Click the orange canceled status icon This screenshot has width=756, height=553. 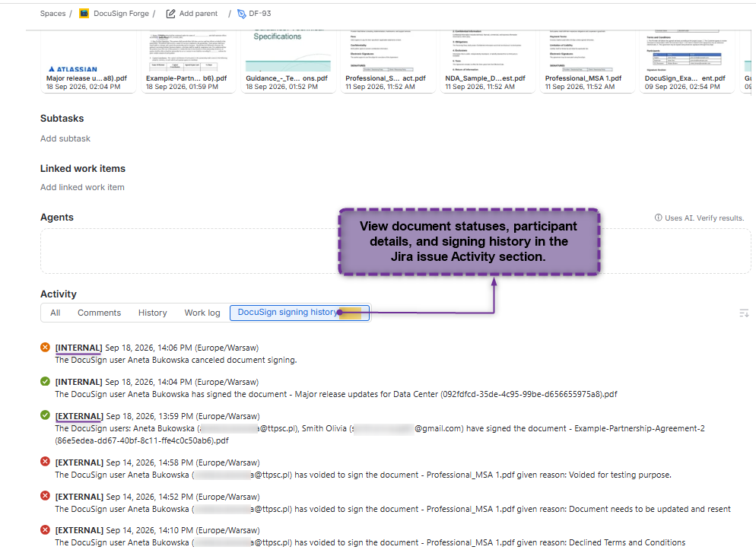tap(46, 347)
